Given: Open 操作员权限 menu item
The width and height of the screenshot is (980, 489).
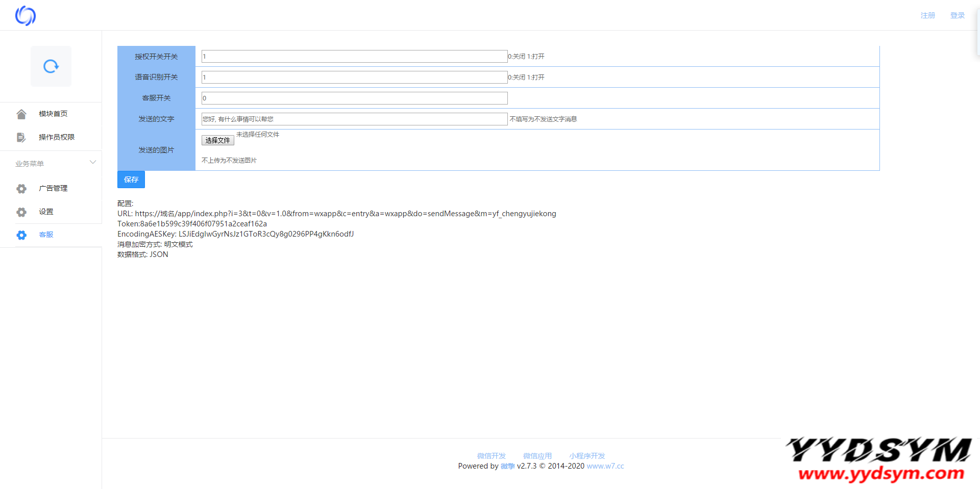Looking at the screenshot, I should pos(57,137).
